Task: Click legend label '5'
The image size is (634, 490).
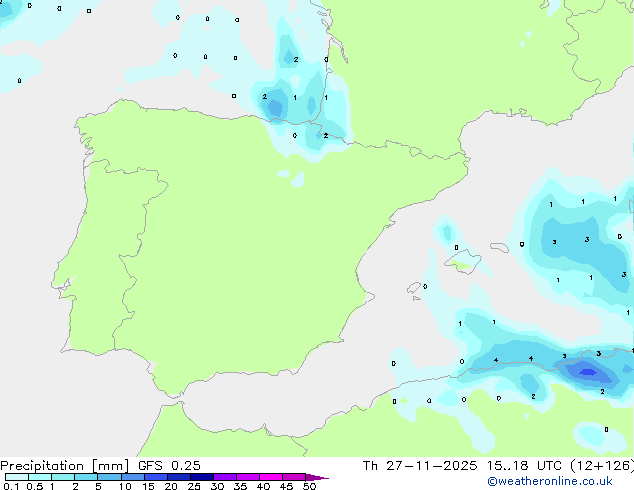Action: pos(98,486)
